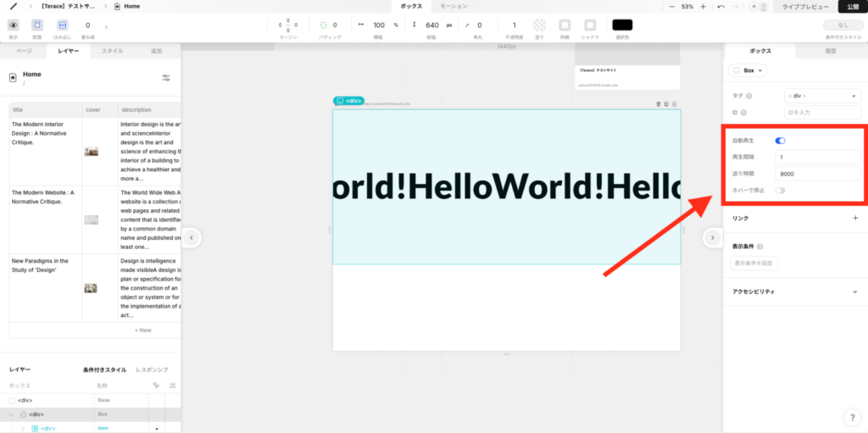
Task: Click the 配置 layout icon
Action: (x=37, y=25)
